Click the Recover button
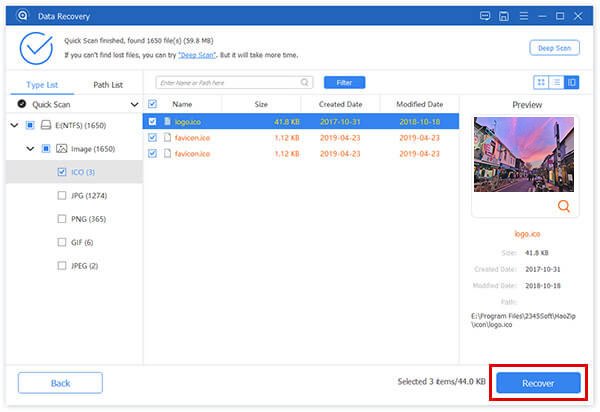The width and height of the screenshot is (600, 412). [x=538, y=383]
